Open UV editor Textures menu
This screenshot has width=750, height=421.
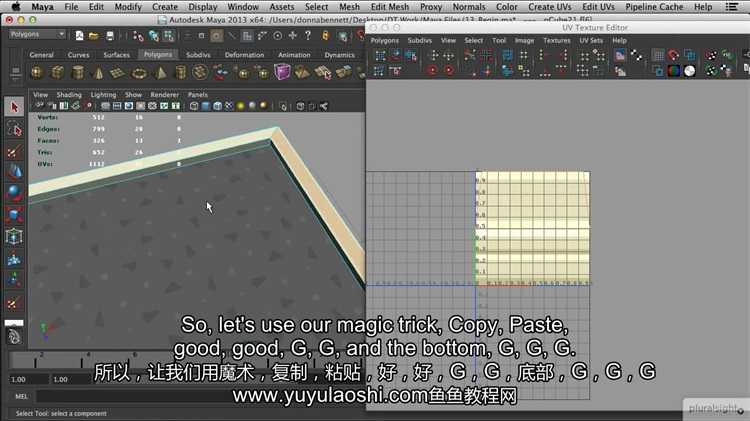(557, 41)
